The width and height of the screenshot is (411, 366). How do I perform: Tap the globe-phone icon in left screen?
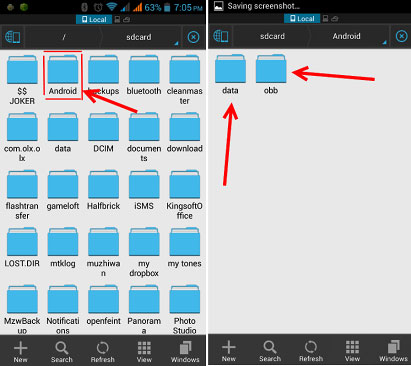(13, 37)
